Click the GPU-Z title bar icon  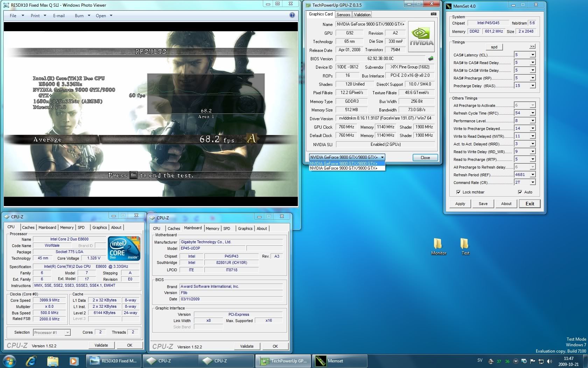(308, 5)
